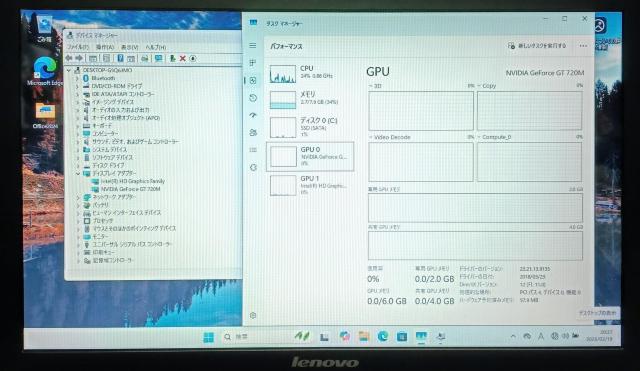Open Task Manager hamburger navigation menu
Screen dimensions: 640x371
(x=253, y=45)
